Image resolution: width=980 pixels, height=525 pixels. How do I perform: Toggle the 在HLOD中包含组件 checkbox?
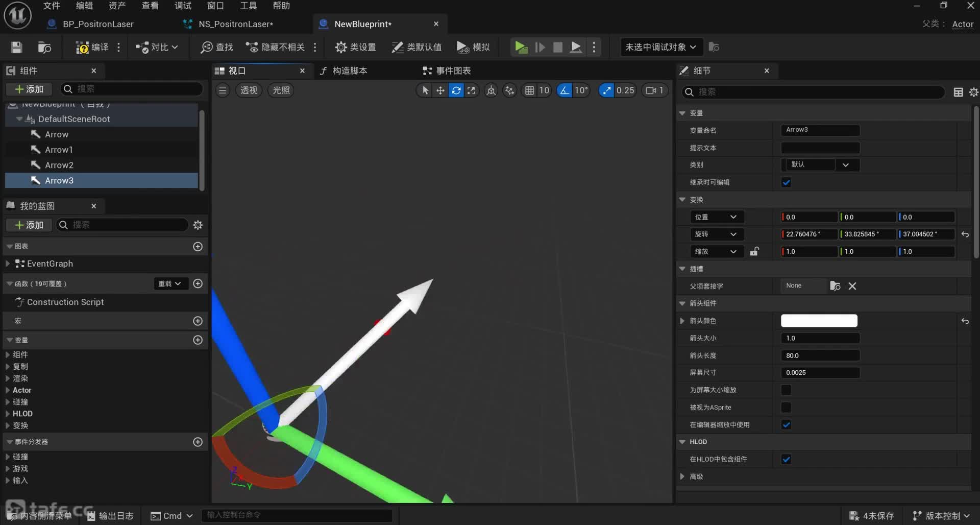(786, 459)
